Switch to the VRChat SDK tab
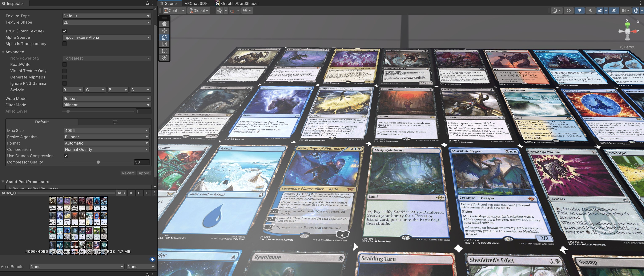Screen dimensions: 644x276 (196, 4)
